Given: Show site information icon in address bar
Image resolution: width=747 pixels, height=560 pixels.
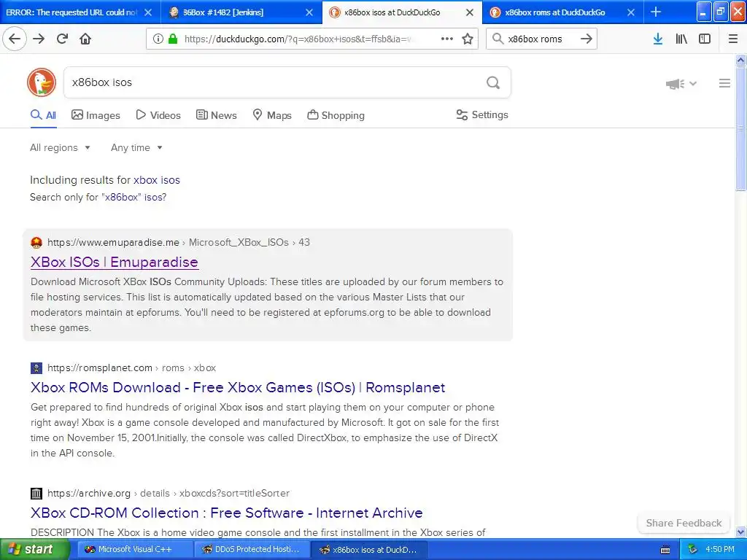Looking at the screenshot, I should pyautogui.click(x=158, y=39).
